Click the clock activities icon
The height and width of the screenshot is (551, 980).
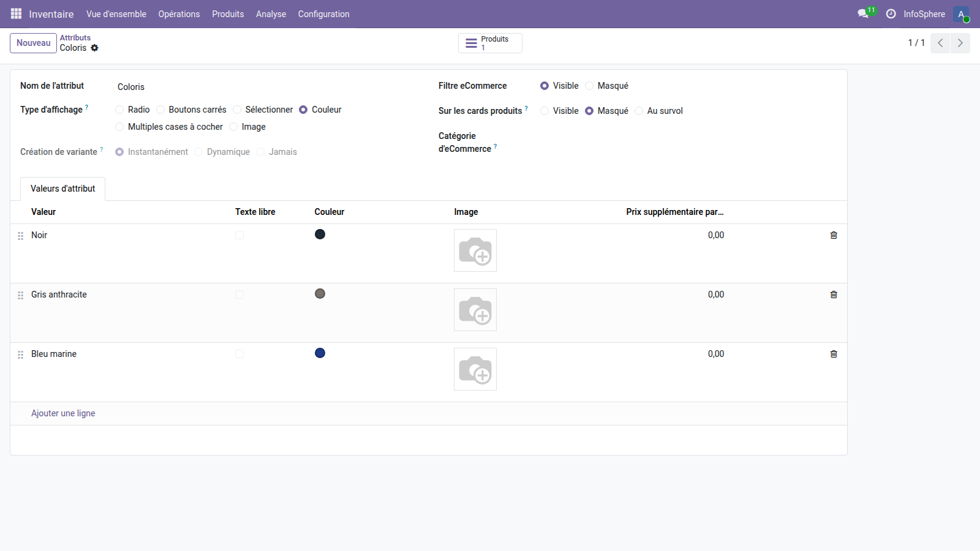point(891,13)
